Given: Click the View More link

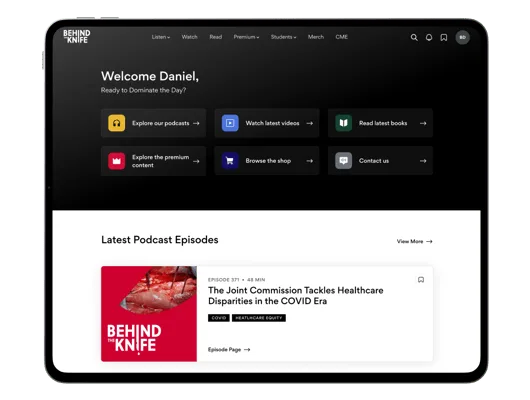Looking at the screenshot, I should pyautogui.click(x=415, y=241).
